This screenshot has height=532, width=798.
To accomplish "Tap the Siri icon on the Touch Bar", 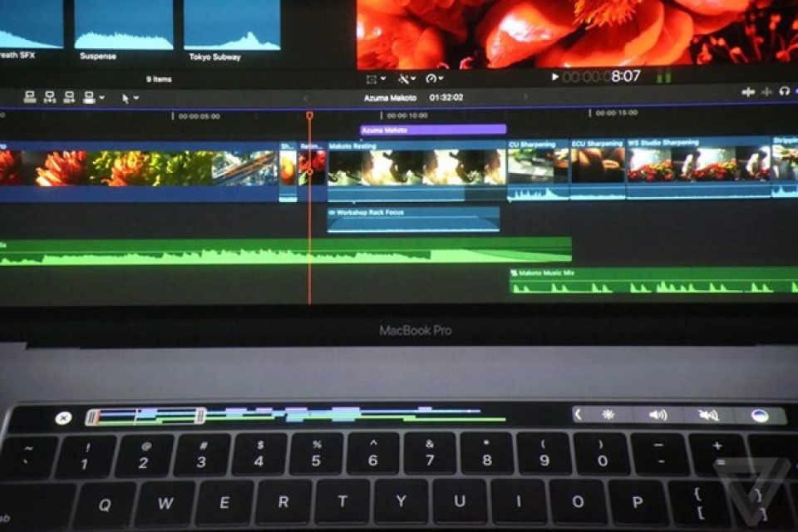I will [x=761, y=415].
